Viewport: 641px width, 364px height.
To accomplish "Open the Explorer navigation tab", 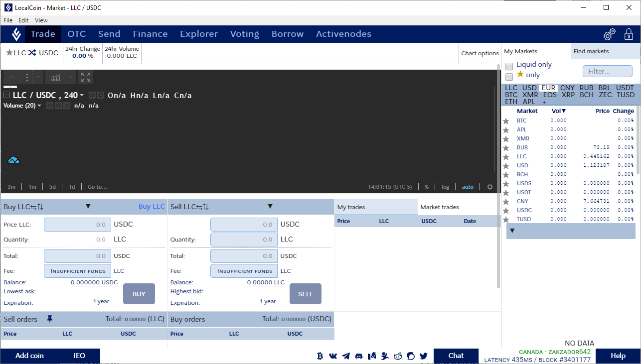I will tap(199, 34).
